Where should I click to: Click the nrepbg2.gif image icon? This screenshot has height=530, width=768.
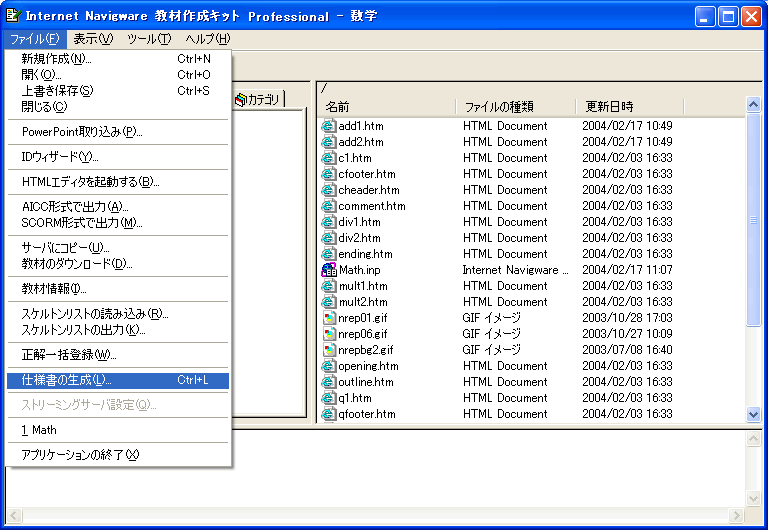tap(329, 350)
